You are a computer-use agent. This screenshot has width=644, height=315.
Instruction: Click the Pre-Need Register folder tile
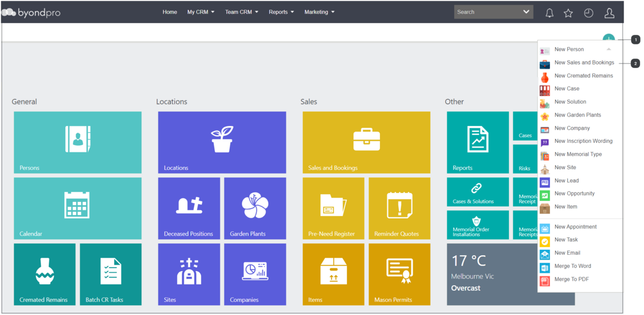pos(333,208)
